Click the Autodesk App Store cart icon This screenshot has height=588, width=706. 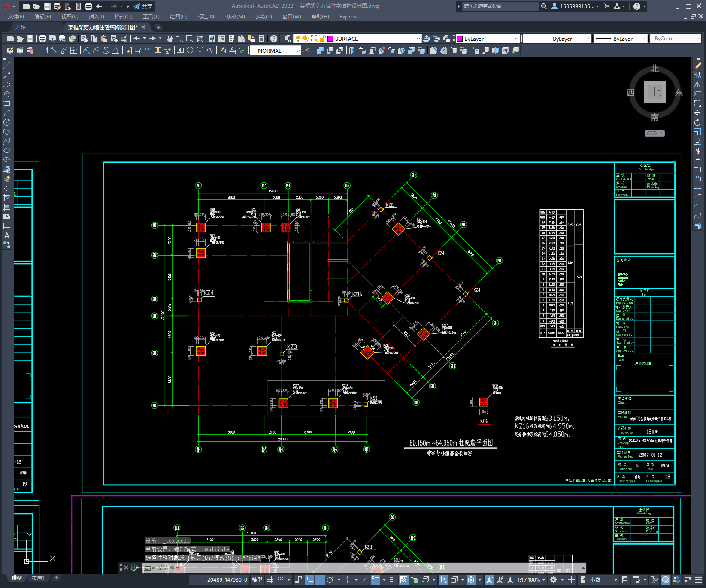[x=606, y=6]
